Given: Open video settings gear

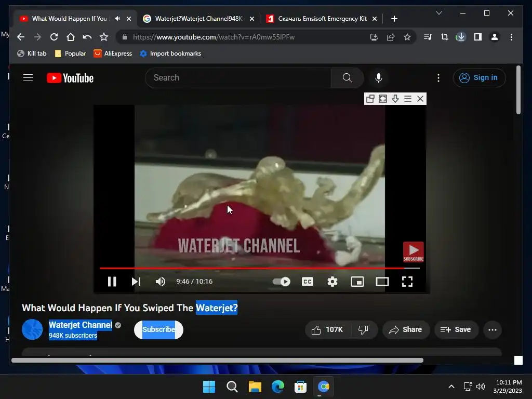Looking at the screenshot, I should coord(332,282).
